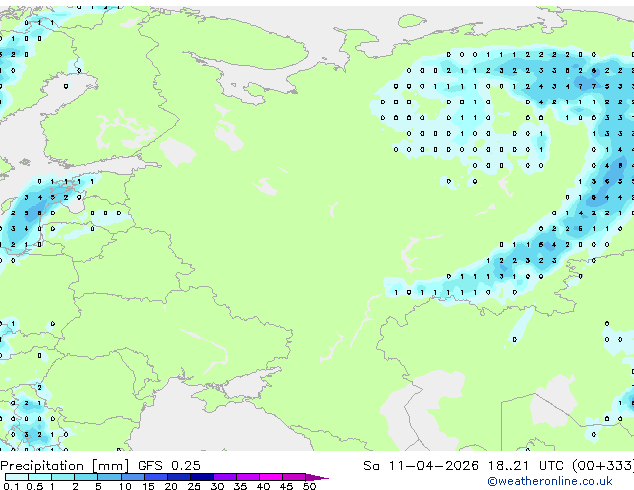Select the 20–25 mm legend swatch
The image size is (634, 490).
(179, 477)
